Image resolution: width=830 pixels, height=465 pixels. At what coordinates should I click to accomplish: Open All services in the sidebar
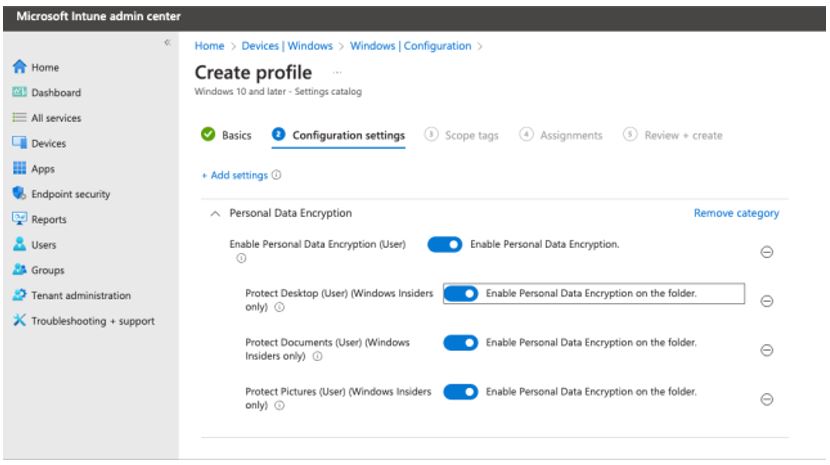coord(56,118)
